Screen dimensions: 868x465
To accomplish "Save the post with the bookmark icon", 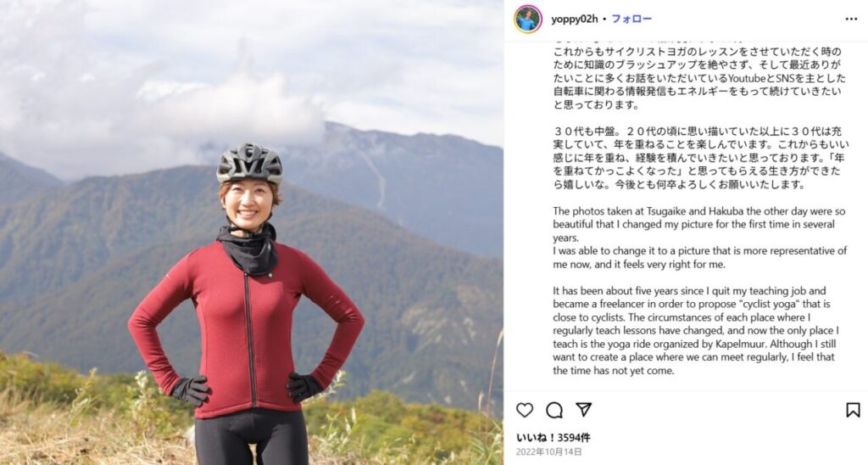I will pyautogui.click(x=853, y=410).
